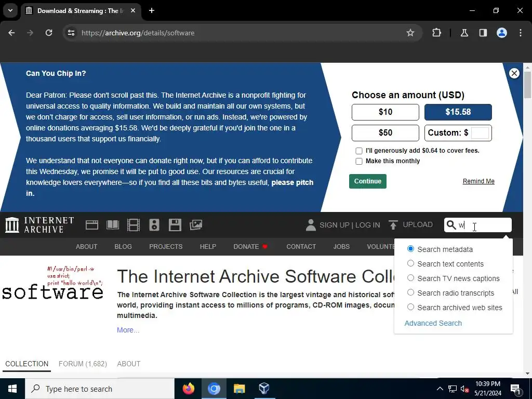Screen dimensions: 532x399
Task: Click the green Continue button
Action: (x=368, y=181)
